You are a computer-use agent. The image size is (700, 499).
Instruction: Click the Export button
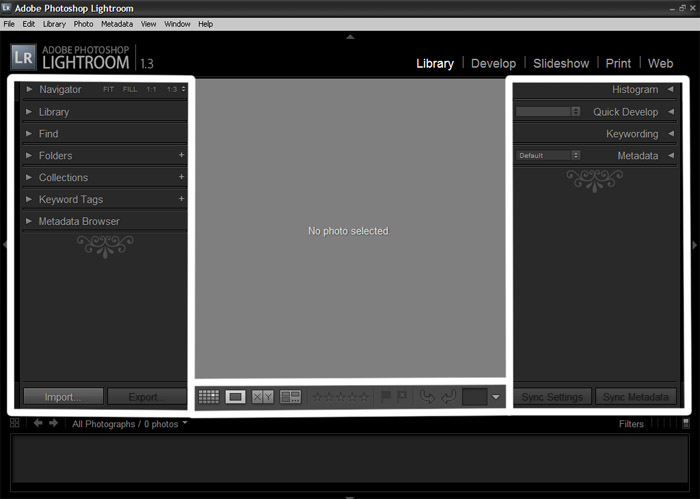[x=147, y=397]
